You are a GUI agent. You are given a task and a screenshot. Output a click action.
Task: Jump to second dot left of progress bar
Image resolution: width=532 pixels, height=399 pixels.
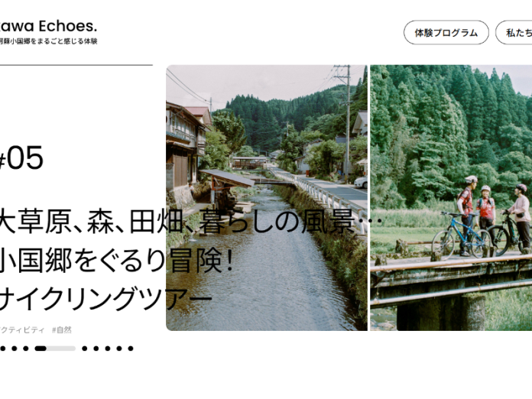[15, 349]
